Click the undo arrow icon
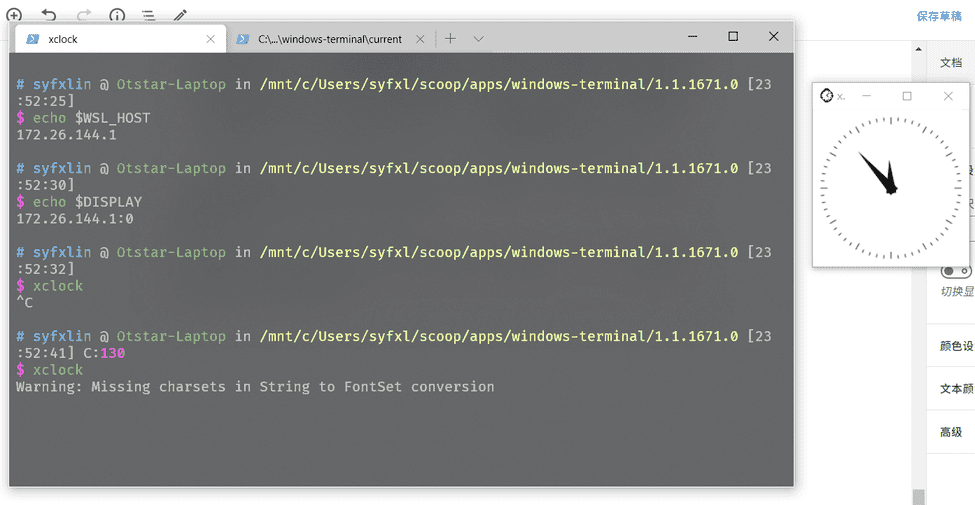 click(49, 15)
